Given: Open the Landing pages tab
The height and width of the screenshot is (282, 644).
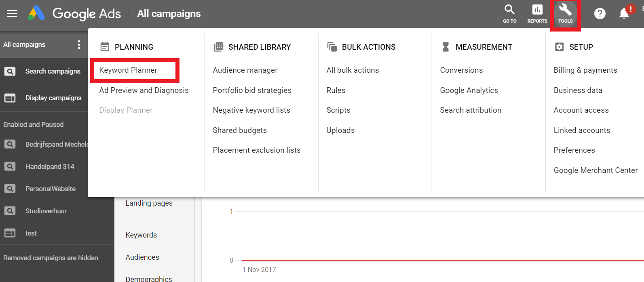Looking at the screenshot, I should pos(149,203).
